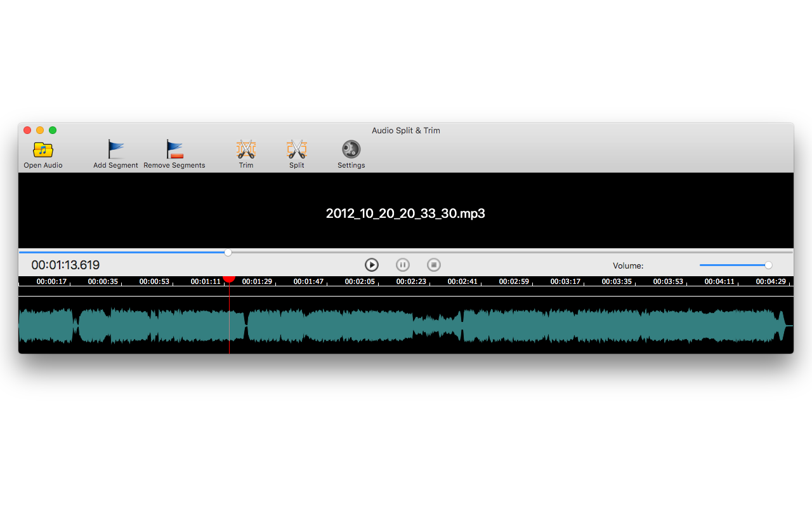Click the Audio Split & Trim title

[406, 130]
